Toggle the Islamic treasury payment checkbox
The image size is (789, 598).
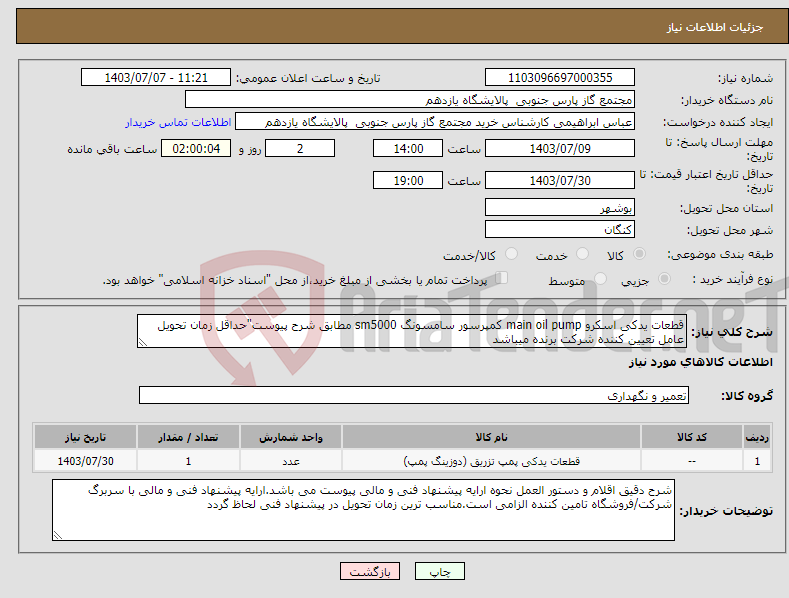pos(501,278)
